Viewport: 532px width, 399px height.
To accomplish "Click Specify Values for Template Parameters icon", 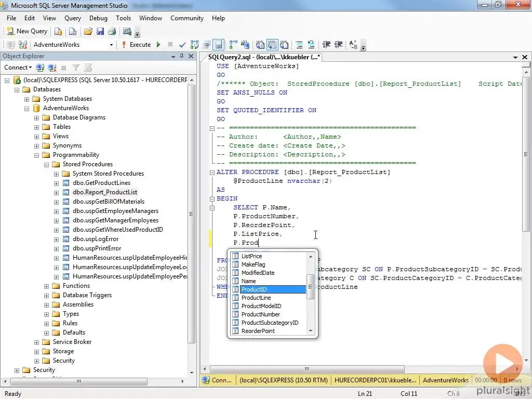I will pos(353,45).
